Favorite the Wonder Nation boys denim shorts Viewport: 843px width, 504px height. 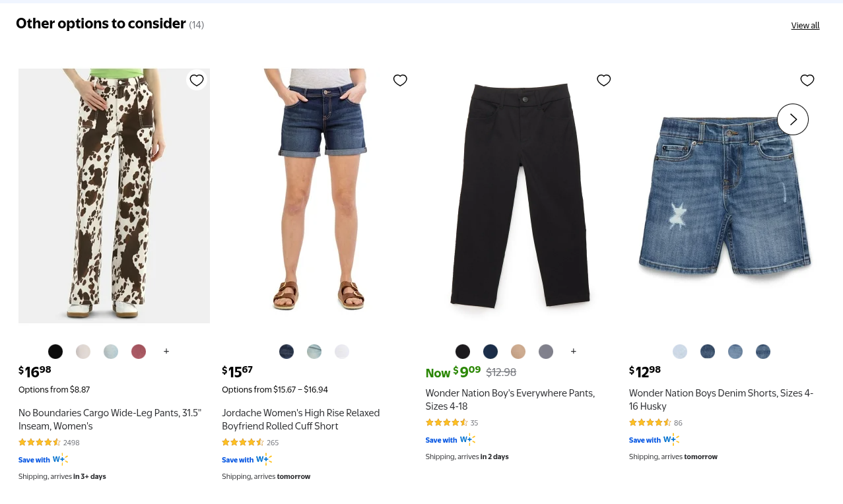click(806, 80)
